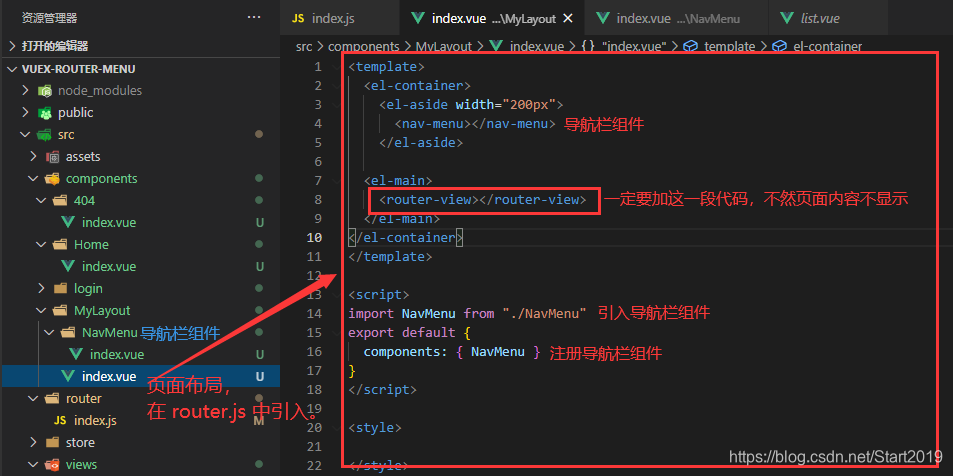Click the JS icon on index.js tab
The height and width of the screenshot is (476, 953).
pyautogui.click(x=298, y=18)
